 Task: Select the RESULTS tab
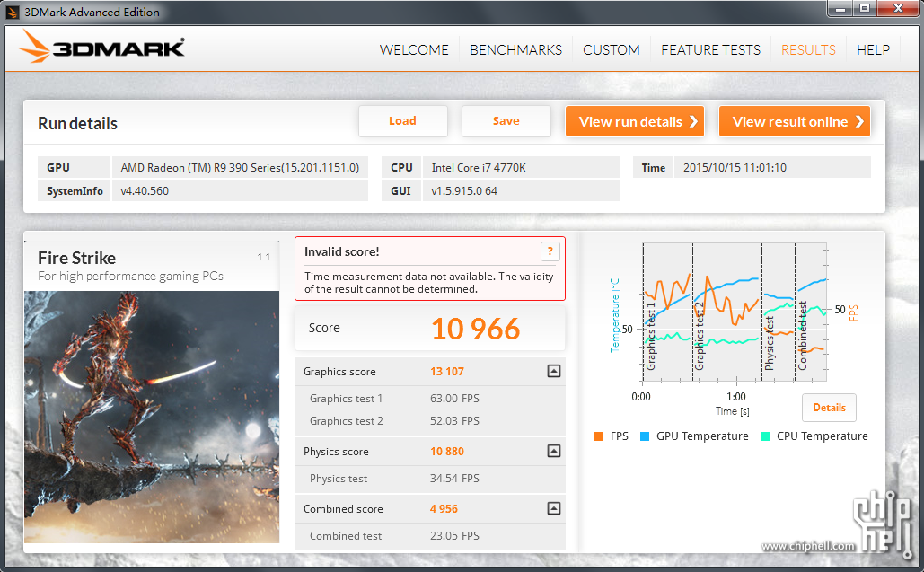808,50
